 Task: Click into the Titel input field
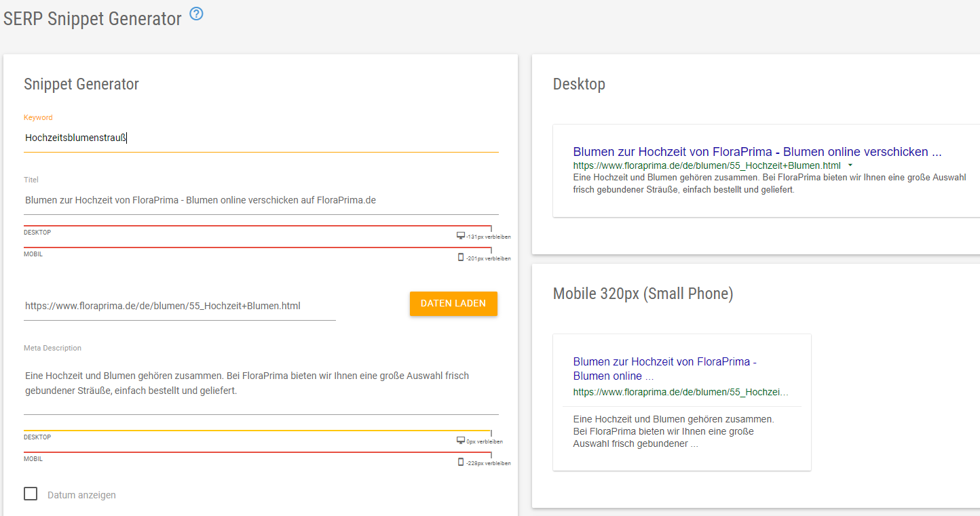(x=261, y=201)
